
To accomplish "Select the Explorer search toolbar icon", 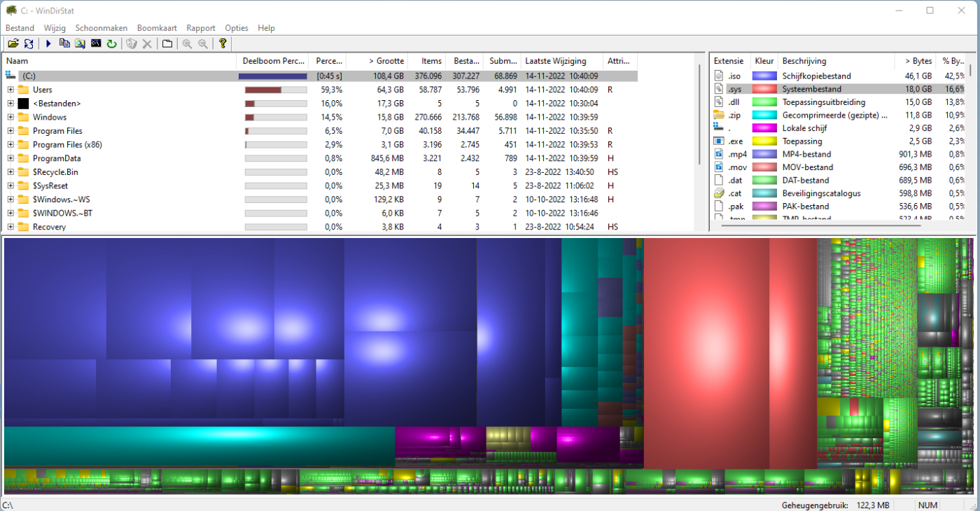I will (x=80, y=43).
